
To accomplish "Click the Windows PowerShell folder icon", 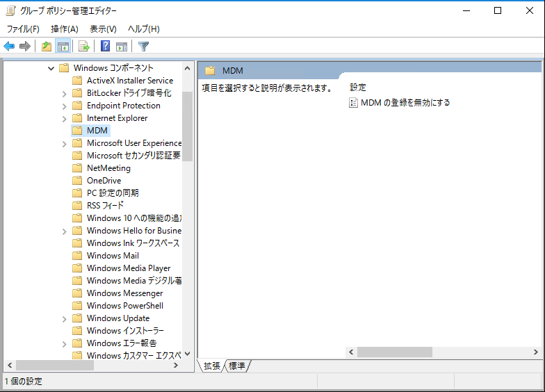I will pos(77,306).
